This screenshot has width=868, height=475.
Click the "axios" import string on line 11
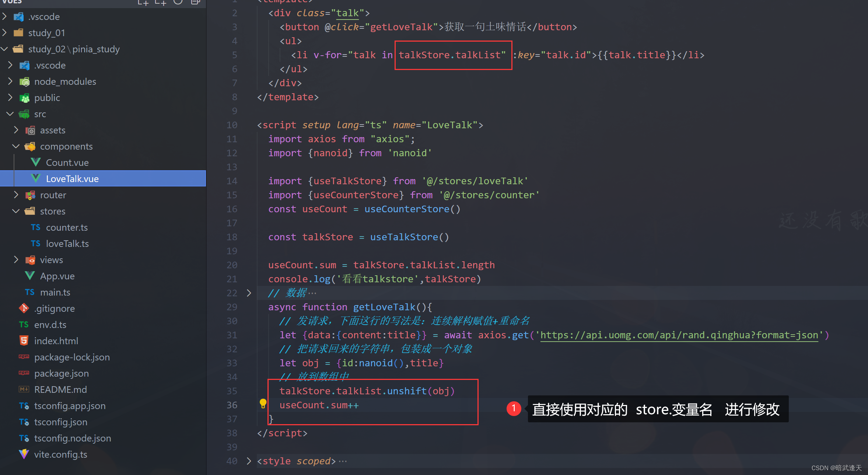point(390,139)
